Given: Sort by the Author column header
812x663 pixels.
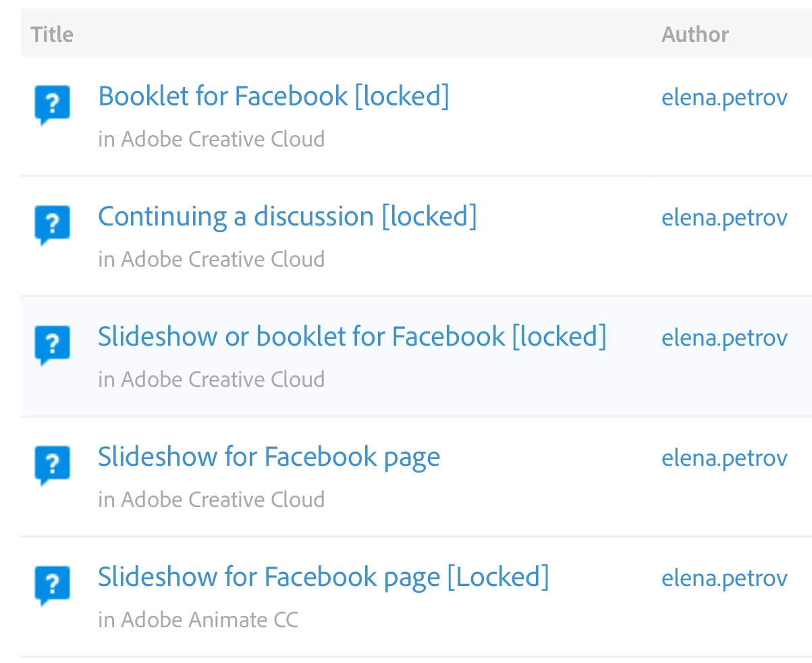Looking at the screenshot, I should pyautogui.click(x=695, y=34).
